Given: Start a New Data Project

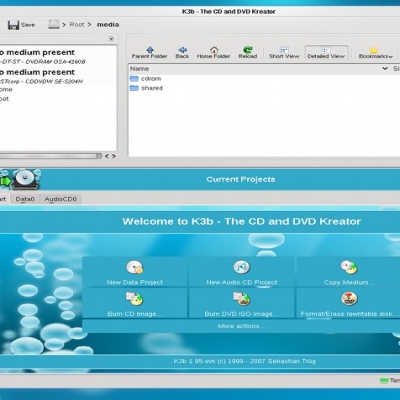Looking at the screenshot, I should pos(135,272).
